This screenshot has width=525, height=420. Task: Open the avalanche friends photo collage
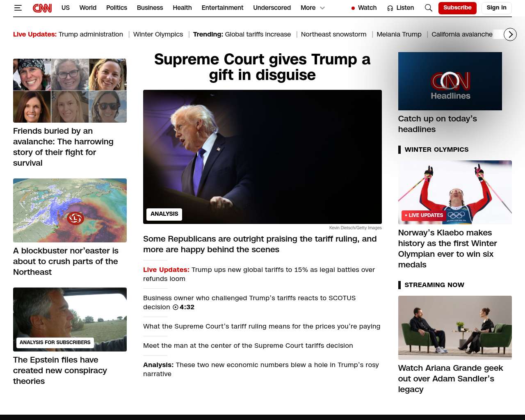coord(70,91)
